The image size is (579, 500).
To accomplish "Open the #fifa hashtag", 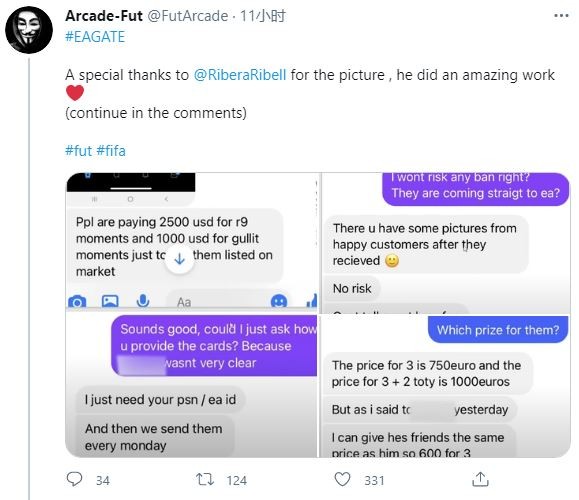I will click(x=111, y=151).
